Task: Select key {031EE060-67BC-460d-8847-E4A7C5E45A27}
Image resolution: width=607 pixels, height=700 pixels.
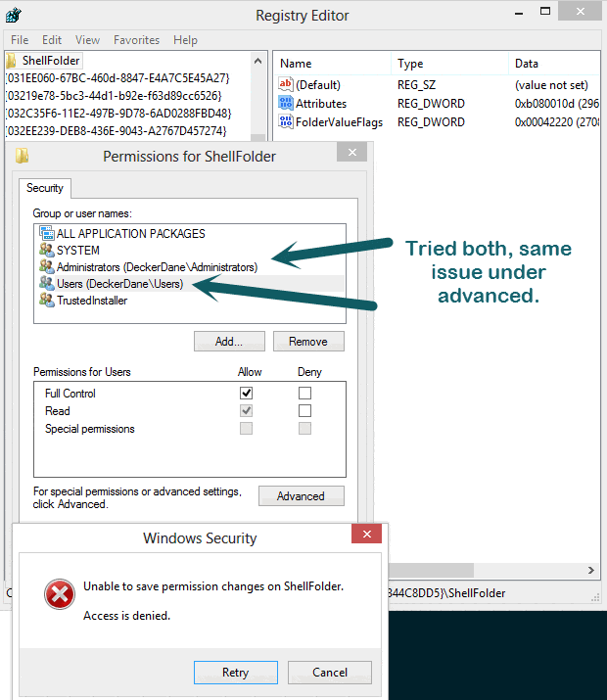Action: click(117, 78)
